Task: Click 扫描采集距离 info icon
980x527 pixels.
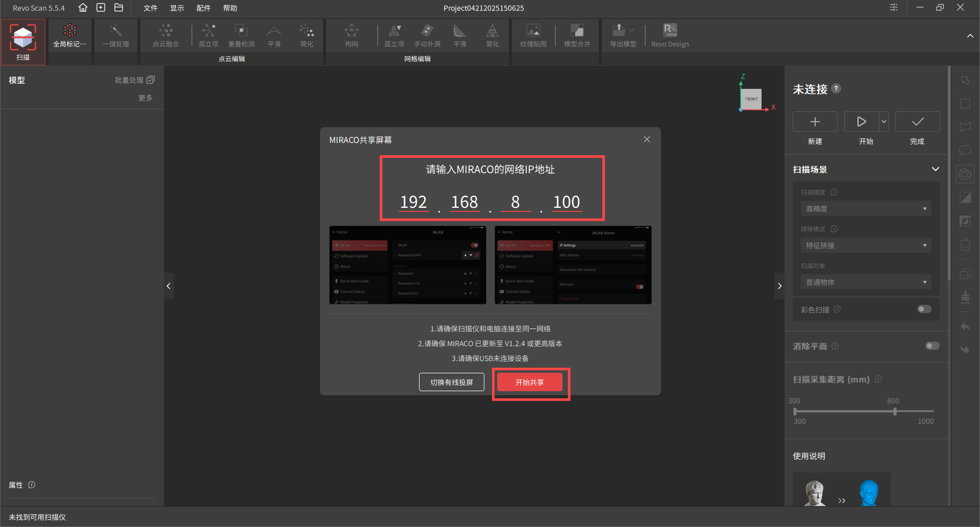Action: tap(878, 379)
